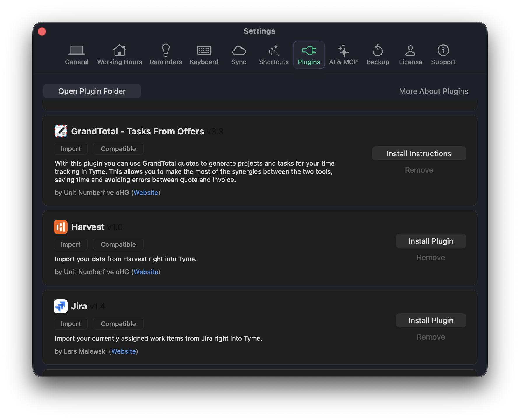Open Website link in Harvest card

(x=146, y=272)
